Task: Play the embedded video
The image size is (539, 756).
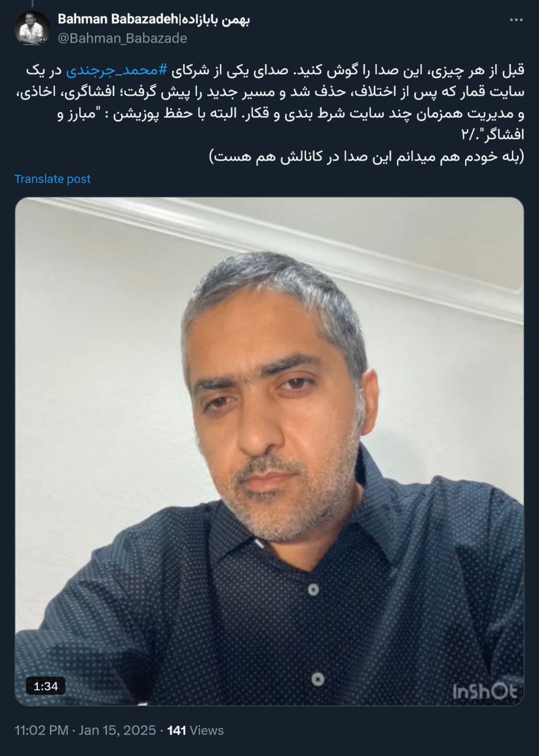Action: point(269,451)
